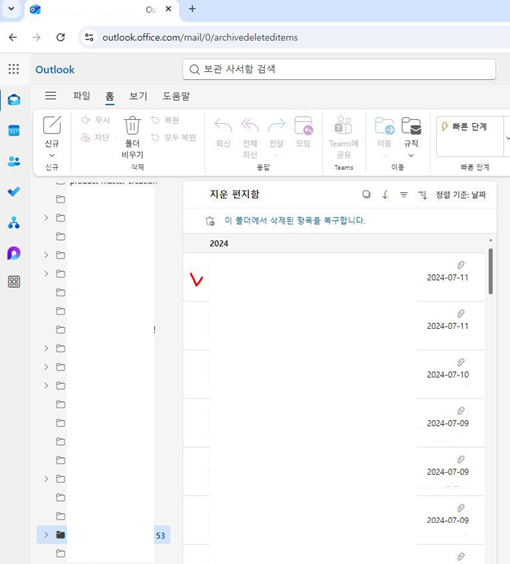
Task: Click 이 폴더에서 삭제된 항목을 복구합니다 link
Action: click(295, 220)
